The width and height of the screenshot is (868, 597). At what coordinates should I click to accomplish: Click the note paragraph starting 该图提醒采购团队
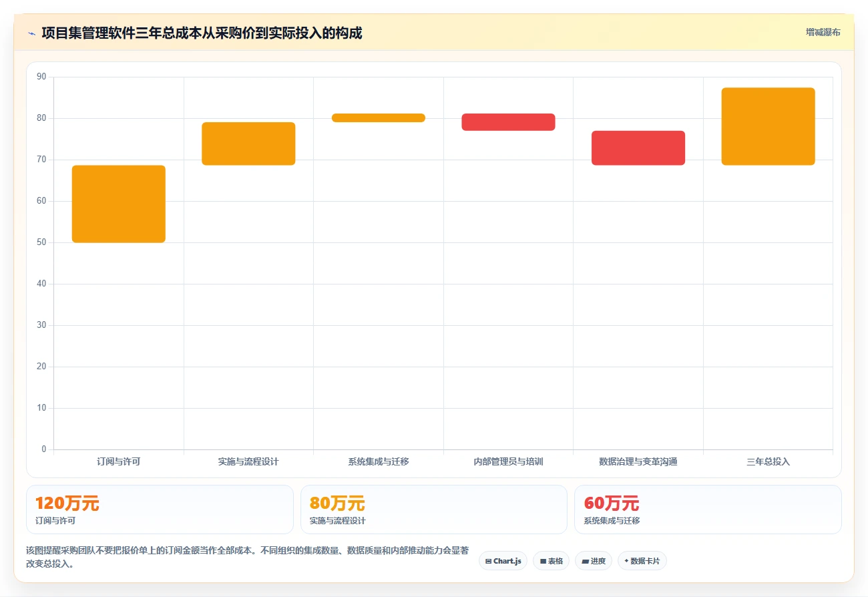point(247,557)
